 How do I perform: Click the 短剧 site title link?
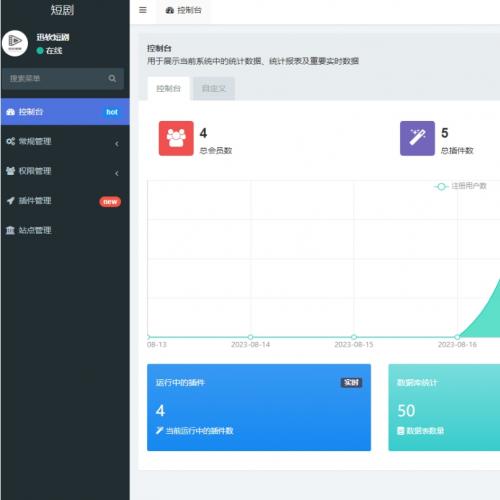pyautogui.click(x=62, y=10)
